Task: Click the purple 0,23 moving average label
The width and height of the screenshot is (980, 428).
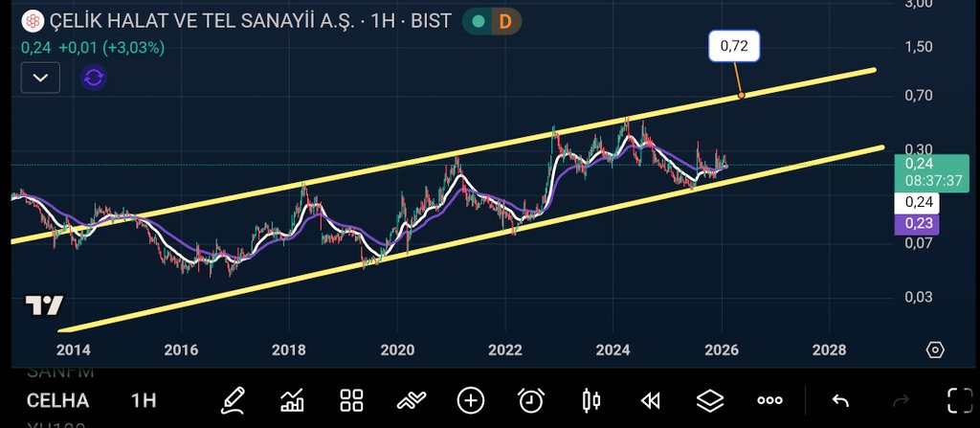Action: pos(917,223)
